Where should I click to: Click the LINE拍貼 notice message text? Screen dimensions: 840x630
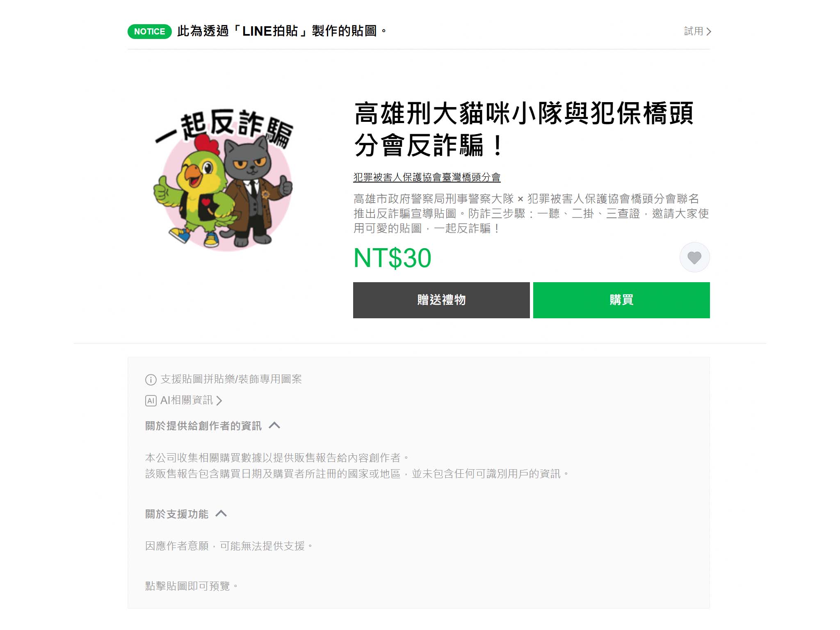(282, 31)
